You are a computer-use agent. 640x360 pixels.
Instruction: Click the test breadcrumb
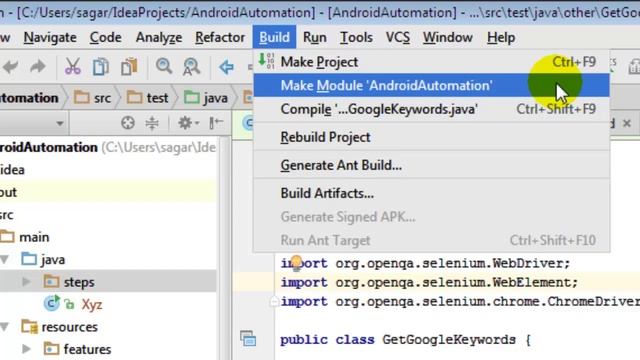(147, 98)
